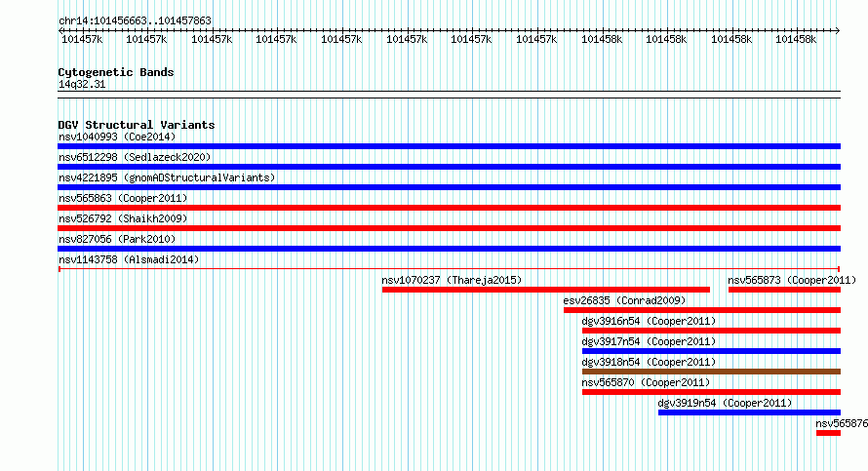Viewport: 868px width, 471px height.
Task: Click the chr14:101456663..101457863 coordinate text
Action: pyautogui.click(x=135, y=20)
